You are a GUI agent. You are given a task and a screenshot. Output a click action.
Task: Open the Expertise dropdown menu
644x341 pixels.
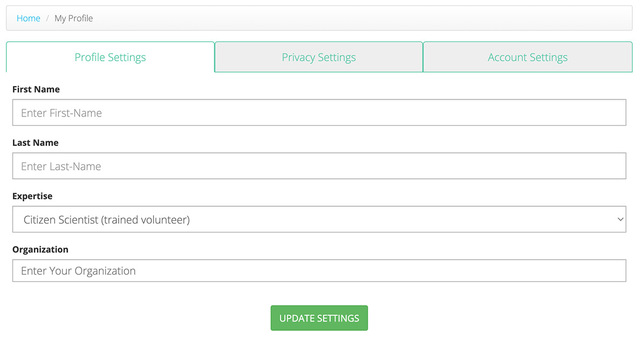pyautogui.click(x=319, y=220)
